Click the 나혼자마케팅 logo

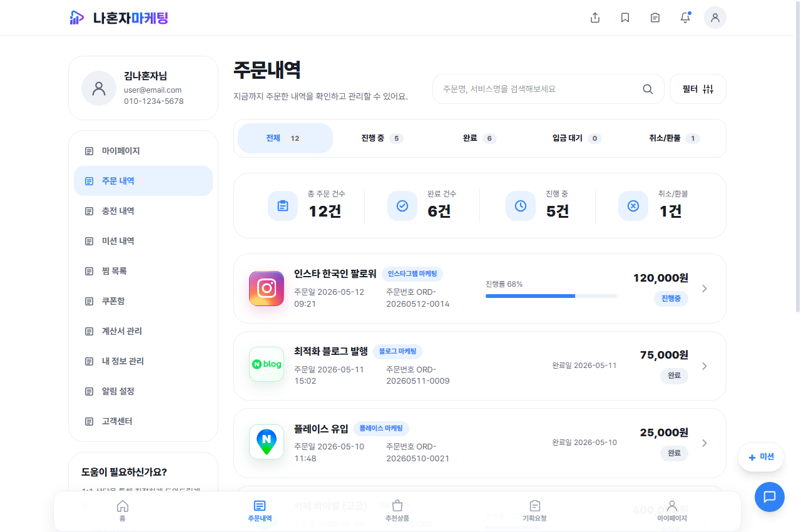119,18
